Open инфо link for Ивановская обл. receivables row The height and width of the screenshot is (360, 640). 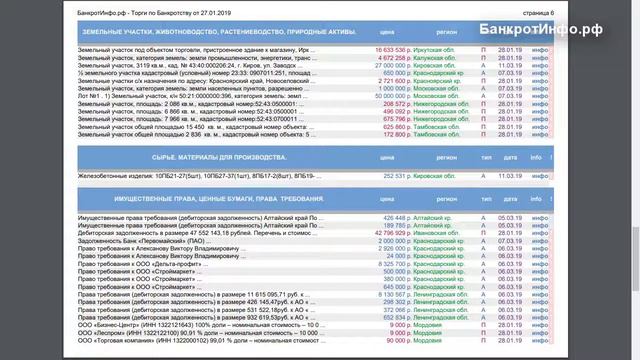[x=540, y=233]
